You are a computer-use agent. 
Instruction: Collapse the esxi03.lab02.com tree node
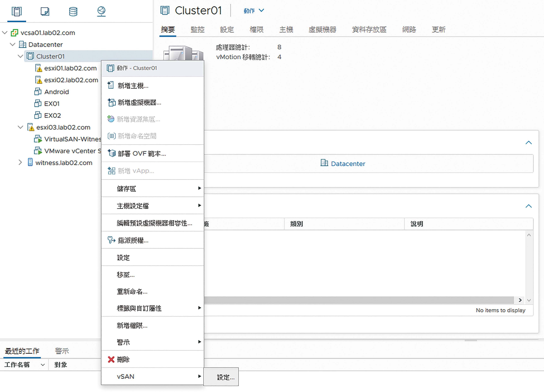point(21,127)
